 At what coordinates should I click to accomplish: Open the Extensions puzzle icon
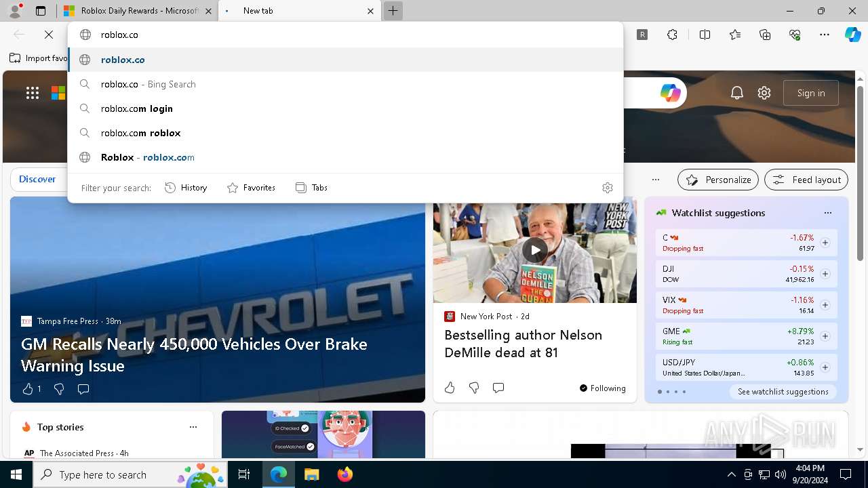pyautogui.click(x=672, y=35)
